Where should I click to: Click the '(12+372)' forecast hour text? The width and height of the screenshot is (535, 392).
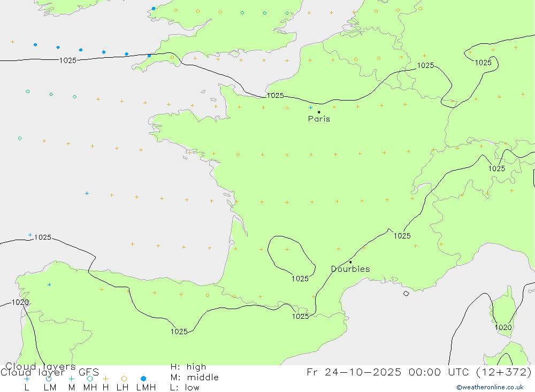point(504,372)
